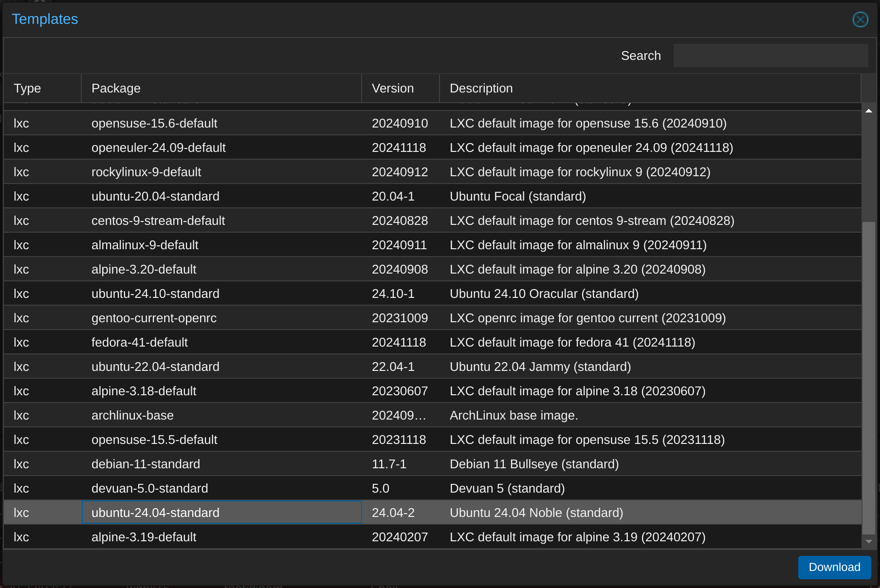The image size is (880, 588).
Task: Click version 20231009 cell
Action: coord(401,318)
